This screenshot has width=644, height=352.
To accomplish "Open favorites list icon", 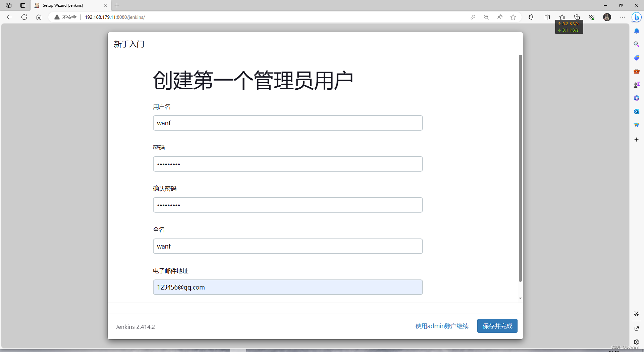I will pos(562,17).
